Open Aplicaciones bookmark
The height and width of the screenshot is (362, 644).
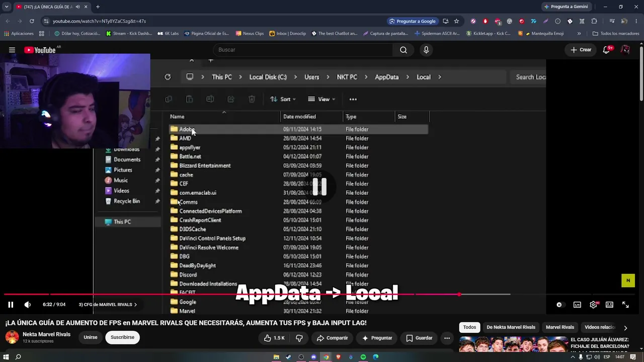pyautogui.click(x=19, y=34)
